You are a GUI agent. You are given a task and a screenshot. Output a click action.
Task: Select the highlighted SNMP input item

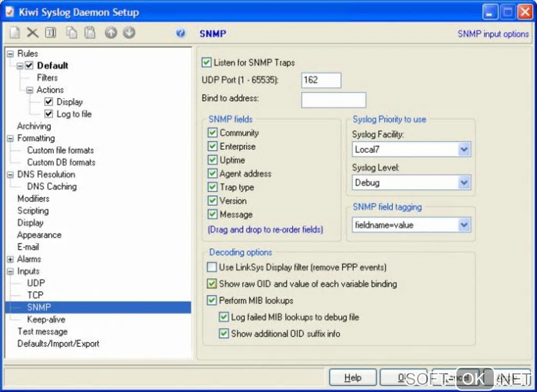(39, 307)
